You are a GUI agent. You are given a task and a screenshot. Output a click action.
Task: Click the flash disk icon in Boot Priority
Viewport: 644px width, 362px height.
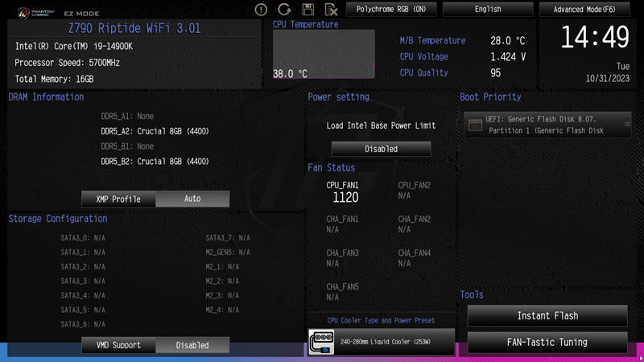pos(475,125)
